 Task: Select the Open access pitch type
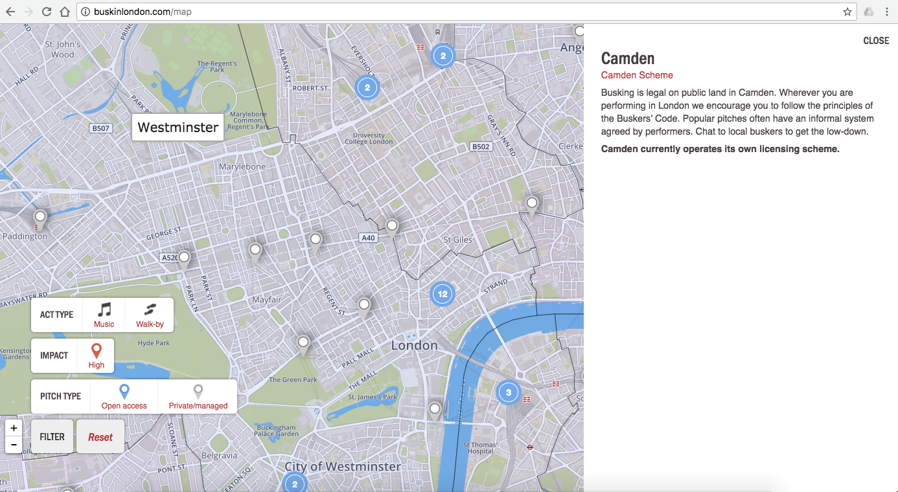[124, 396]
